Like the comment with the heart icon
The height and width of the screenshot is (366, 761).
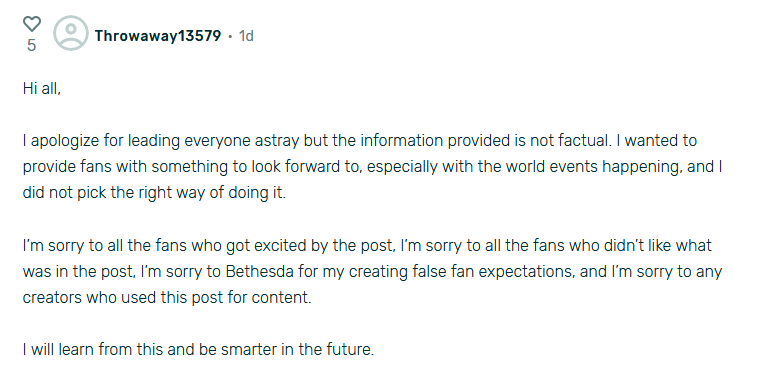32,23
